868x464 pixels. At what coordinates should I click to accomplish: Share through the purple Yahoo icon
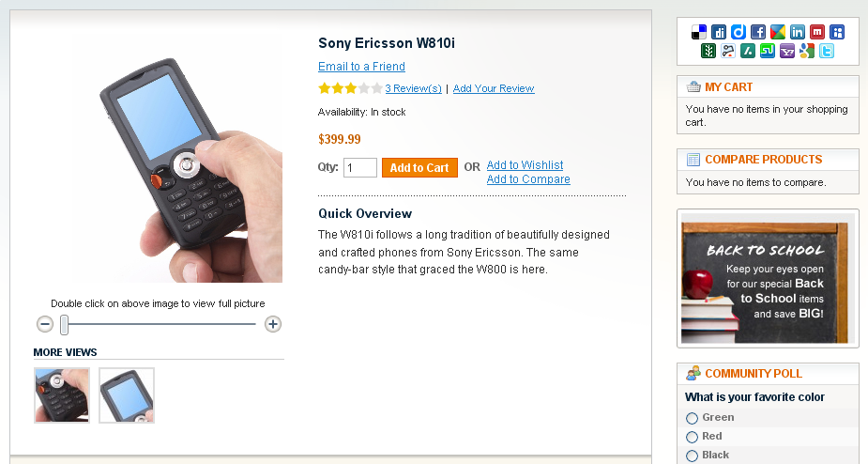[787, 51]
